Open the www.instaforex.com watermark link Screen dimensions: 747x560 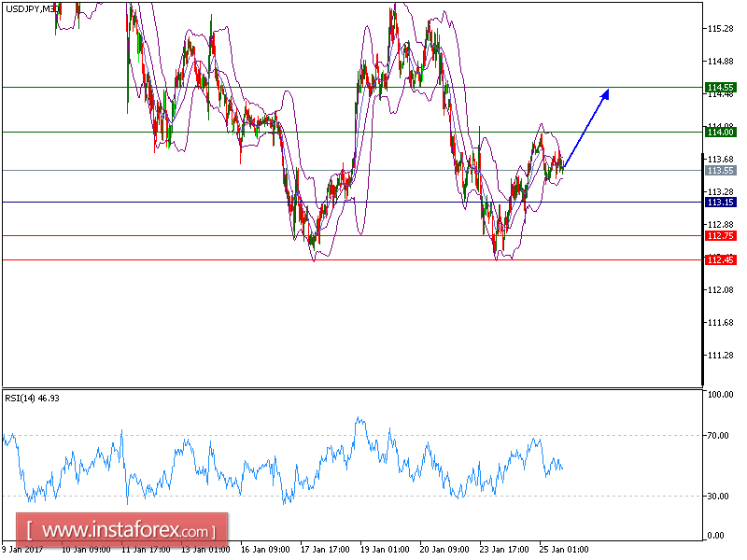[x=112, y=528]
